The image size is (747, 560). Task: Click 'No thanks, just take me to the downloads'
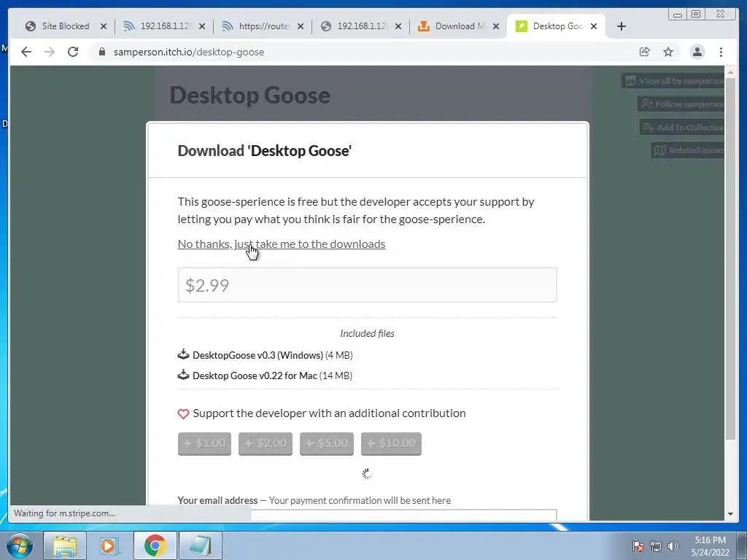(x=281, y=244)
